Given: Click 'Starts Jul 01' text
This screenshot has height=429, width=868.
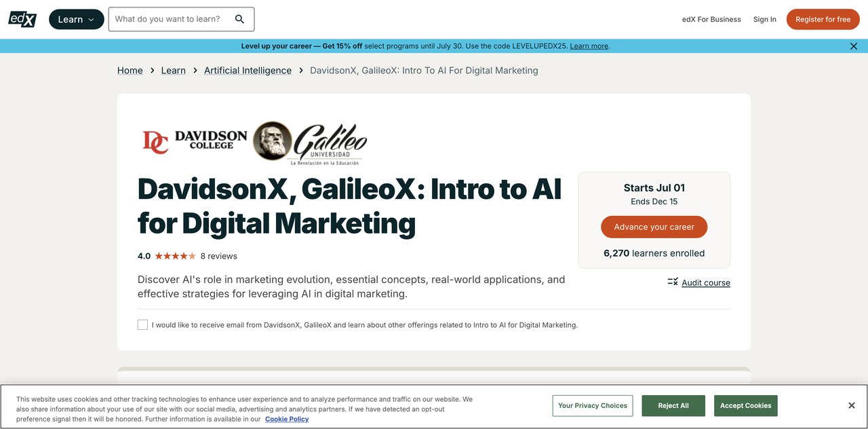Looking at the screenshot, I should point(654,188).
